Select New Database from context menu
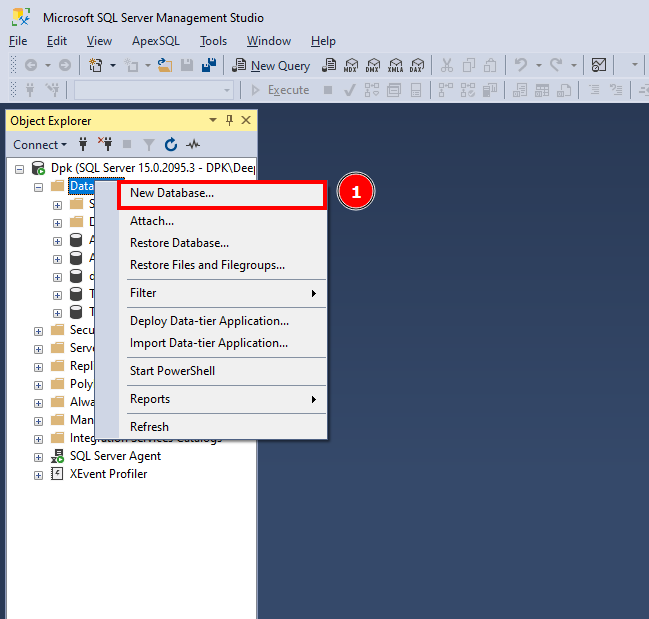The height and width of the screenshot is (619, 649). coord(222,193)
